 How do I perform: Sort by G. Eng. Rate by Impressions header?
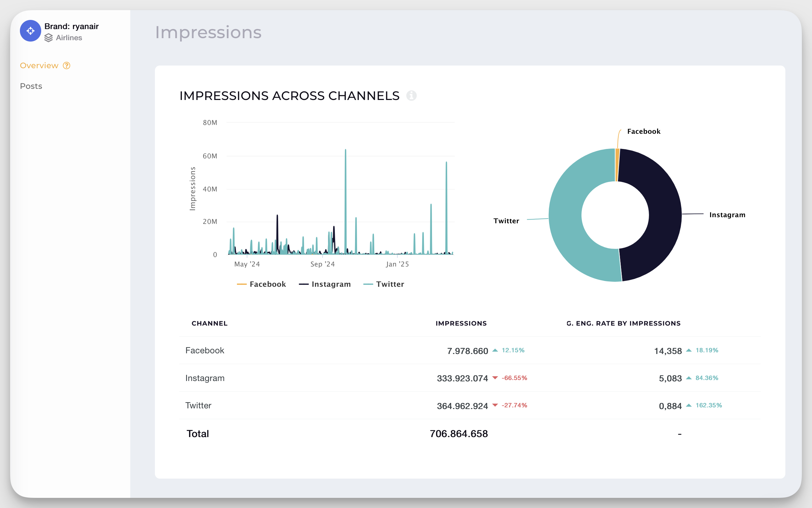tap(623, 324)
